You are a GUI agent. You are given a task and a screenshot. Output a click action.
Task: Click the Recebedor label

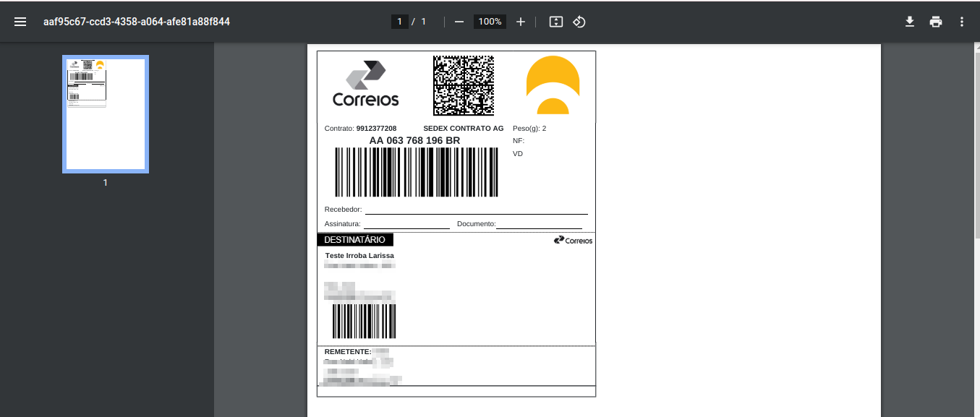[x=343, y=210]
